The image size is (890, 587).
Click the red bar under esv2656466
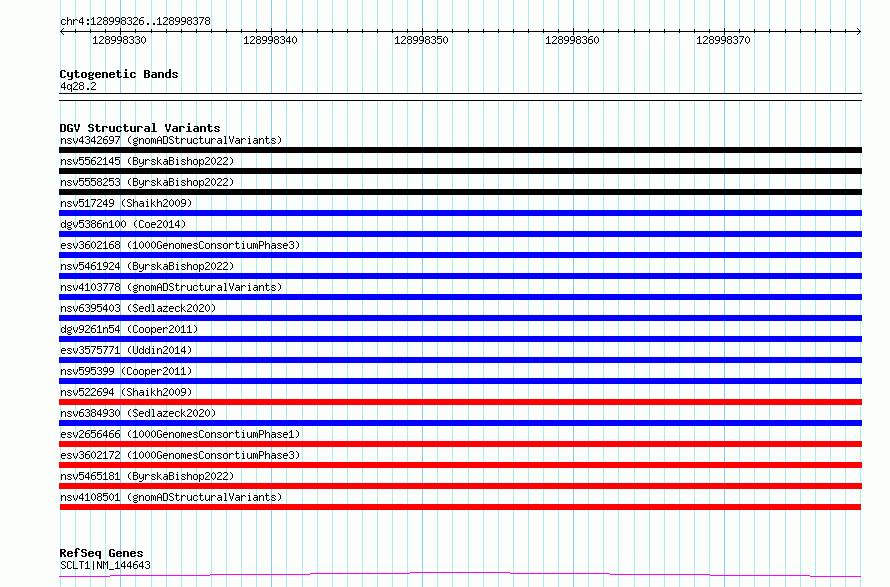460,444
